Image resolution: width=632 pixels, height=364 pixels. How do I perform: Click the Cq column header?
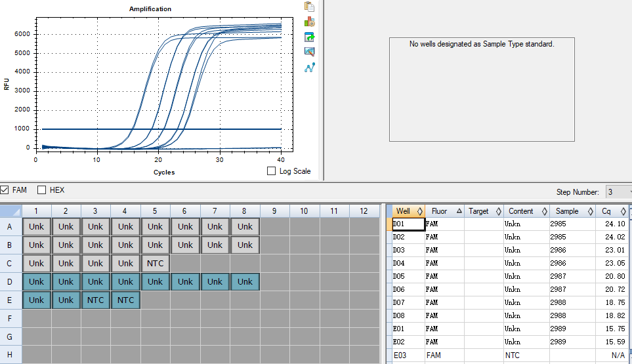point(612,211)
